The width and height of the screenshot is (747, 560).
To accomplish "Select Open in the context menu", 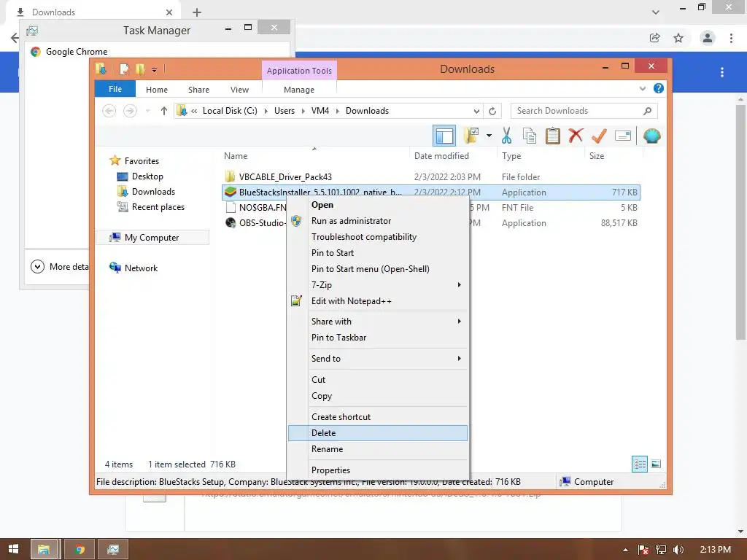I will (x=378, y=205).
